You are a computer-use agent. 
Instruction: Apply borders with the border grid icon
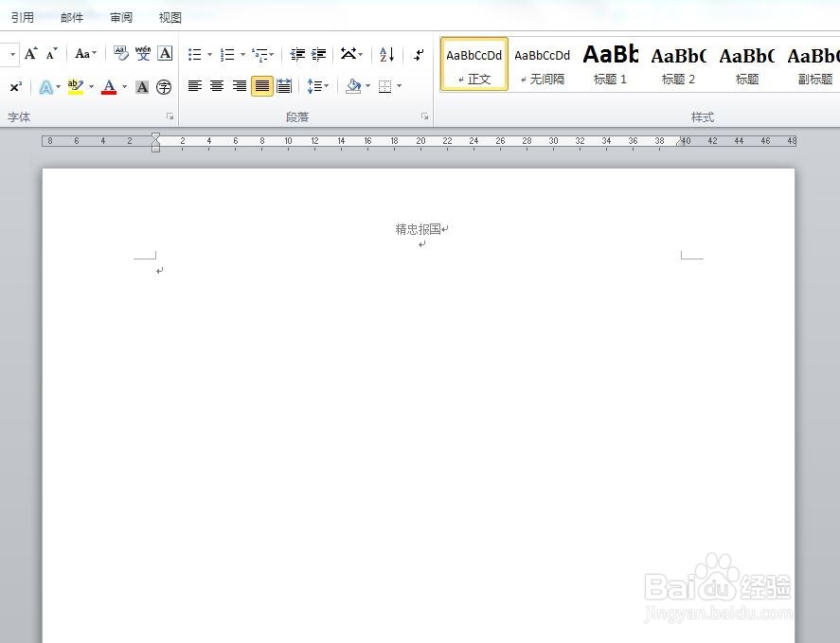(384, 86)
